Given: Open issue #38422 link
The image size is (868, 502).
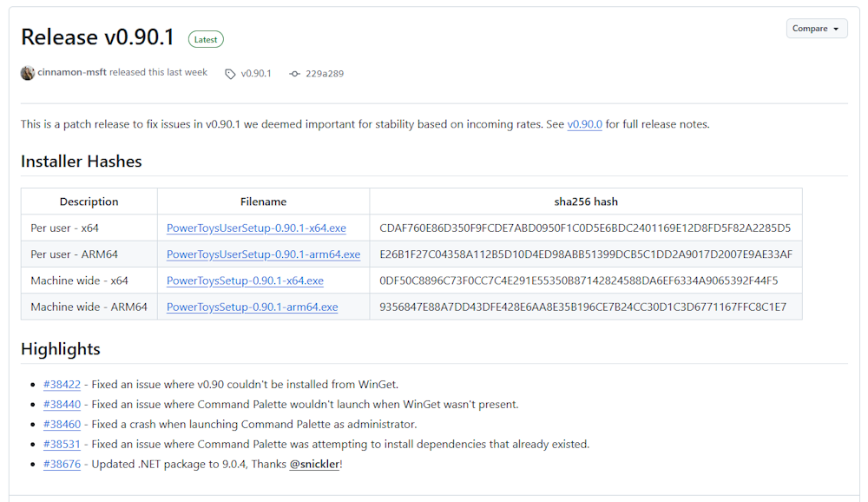Looking at the screenshot, I should click(62, 384).
